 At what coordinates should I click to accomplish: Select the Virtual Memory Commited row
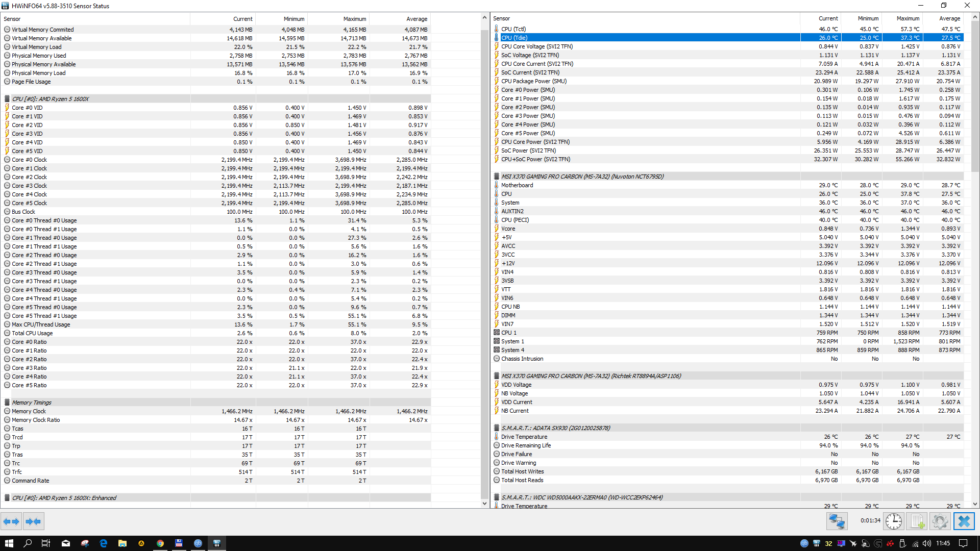[216, 30]
